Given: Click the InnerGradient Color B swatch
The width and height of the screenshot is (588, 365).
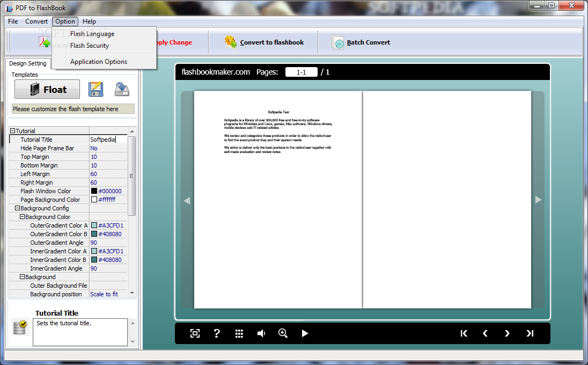Looking at the screenshot, I should point(94,260).
